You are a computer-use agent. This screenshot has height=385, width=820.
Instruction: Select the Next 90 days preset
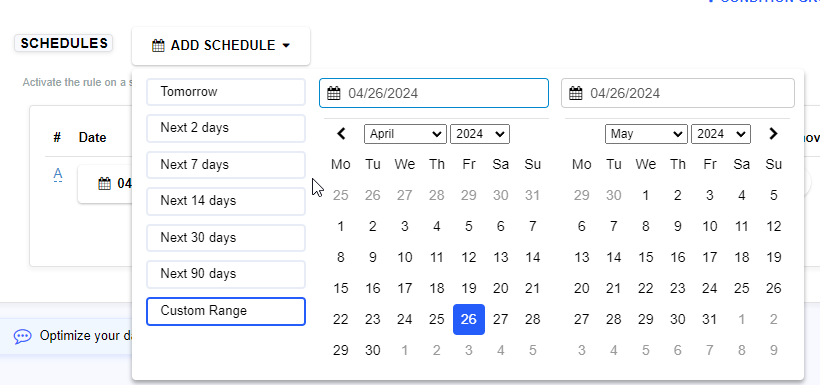coord(226,274)
